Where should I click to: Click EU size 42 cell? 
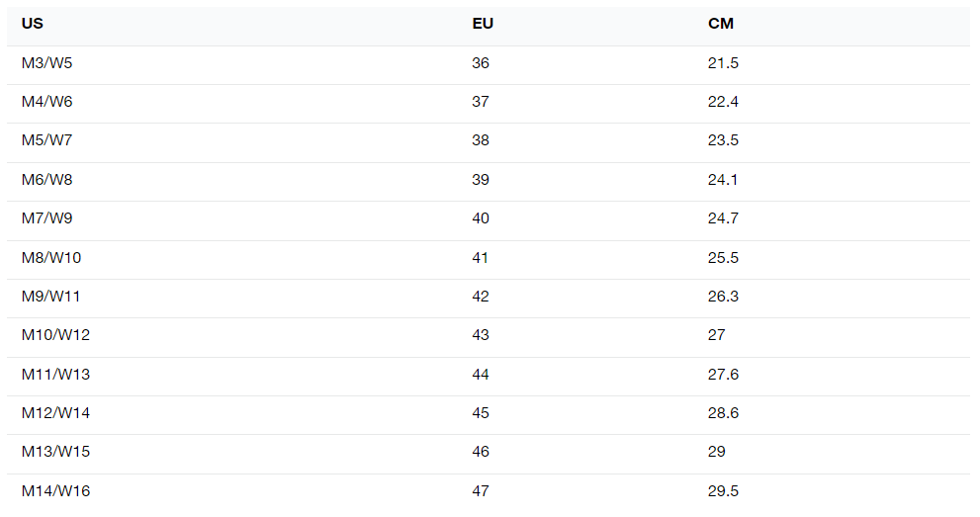pyautogui.click(x=481, y=297)
